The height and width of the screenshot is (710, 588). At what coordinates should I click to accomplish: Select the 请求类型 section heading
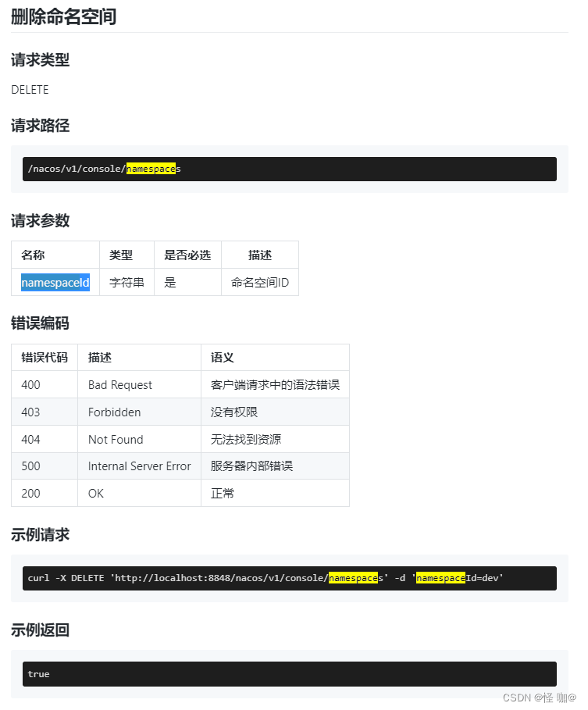click(x=41, y=59)
